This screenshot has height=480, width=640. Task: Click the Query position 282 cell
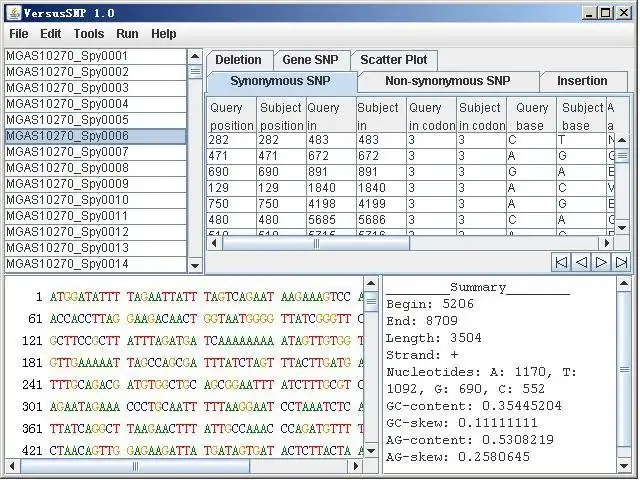point(232,140)
